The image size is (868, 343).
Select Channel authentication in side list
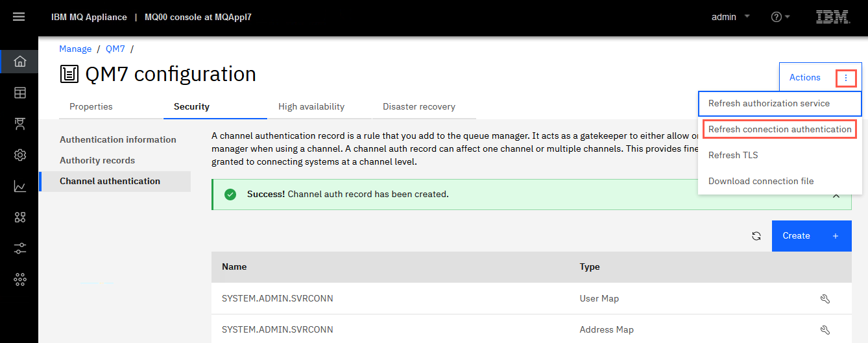click(x=115, y=181)
